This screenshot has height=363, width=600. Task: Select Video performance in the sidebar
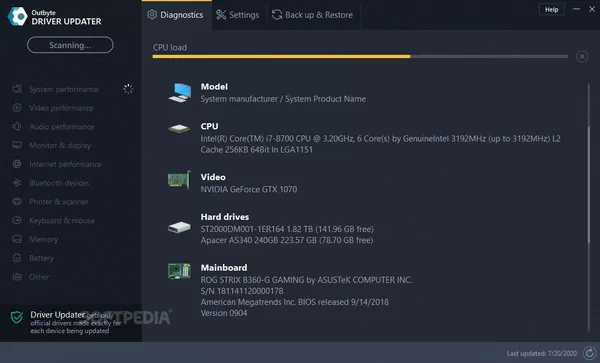[x=61, y=108]
